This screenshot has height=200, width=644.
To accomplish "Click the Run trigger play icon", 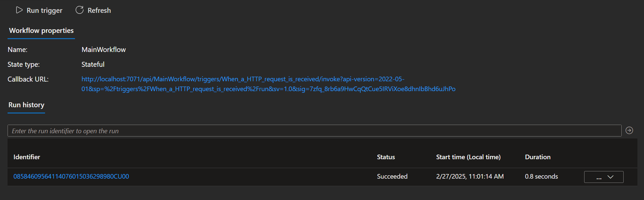I will pyautogui.click(x=19, y=10).
